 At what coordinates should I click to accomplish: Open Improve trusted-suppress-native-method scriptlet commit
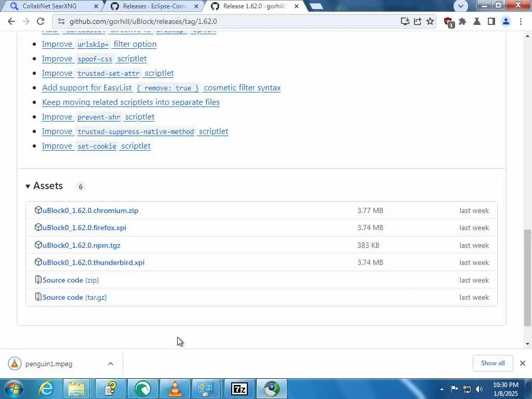135,131
